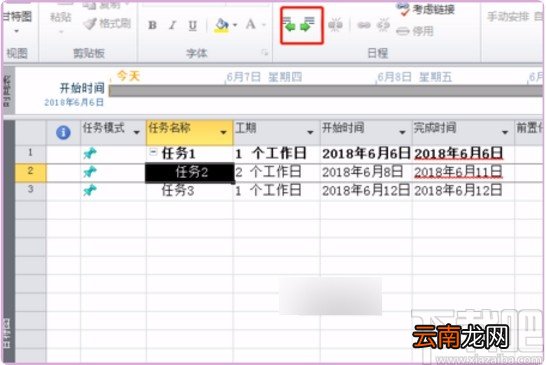Collapse the 任务1 summary task
This screenshot has width=546, height=365.
[153, 152]
